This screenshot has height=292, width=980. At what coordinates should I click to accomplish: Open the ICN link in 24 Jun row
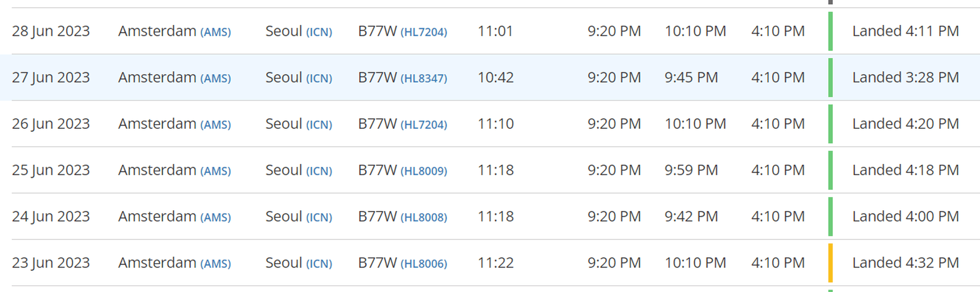pyautogui.click(x=319, y=217)
